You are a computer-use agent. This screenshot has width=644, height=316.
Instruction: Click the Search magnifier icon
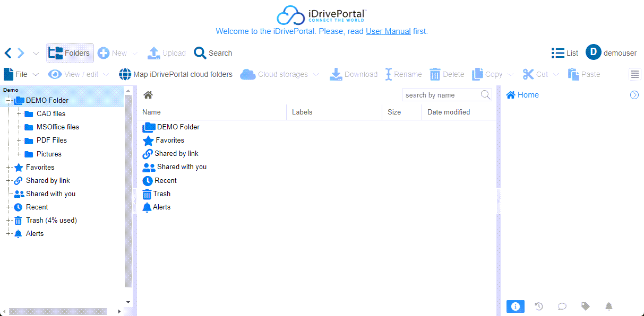(x=200, y=53)
